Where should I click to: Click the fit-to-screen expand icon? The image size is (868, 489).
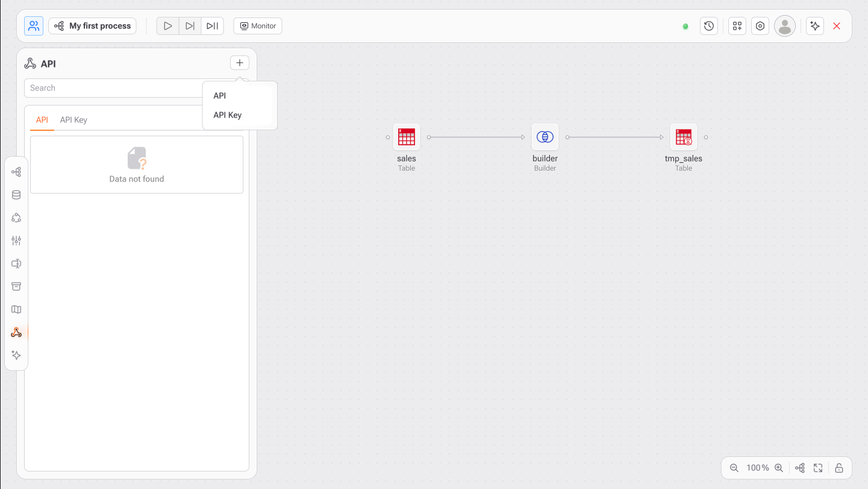click(x=818, y=468)
